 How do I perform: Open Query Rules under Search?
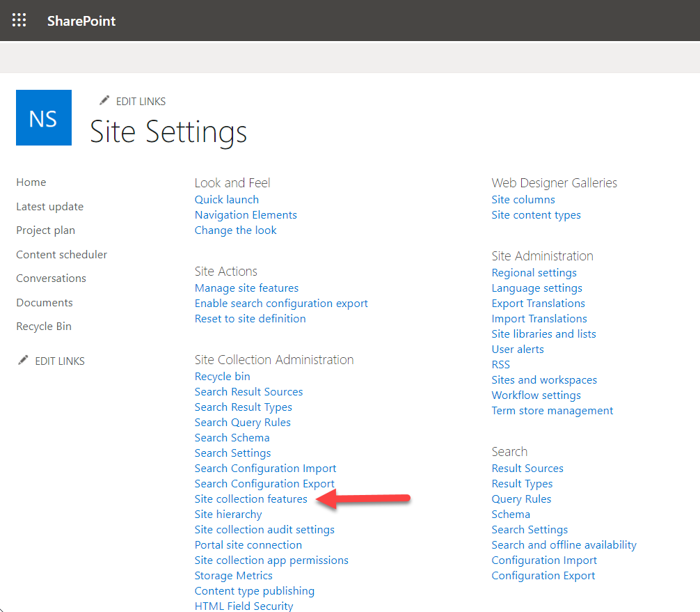click(521, 499)
